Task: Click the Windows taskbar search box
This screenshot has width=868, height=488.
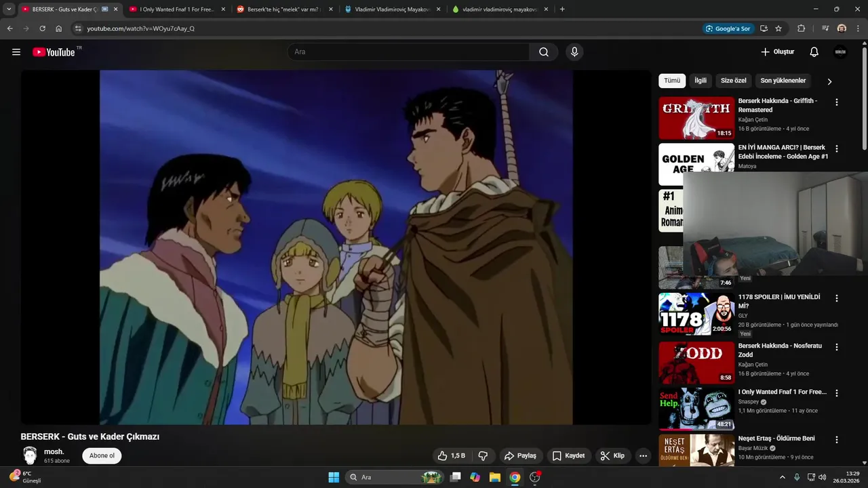Action: pos(394,477)
